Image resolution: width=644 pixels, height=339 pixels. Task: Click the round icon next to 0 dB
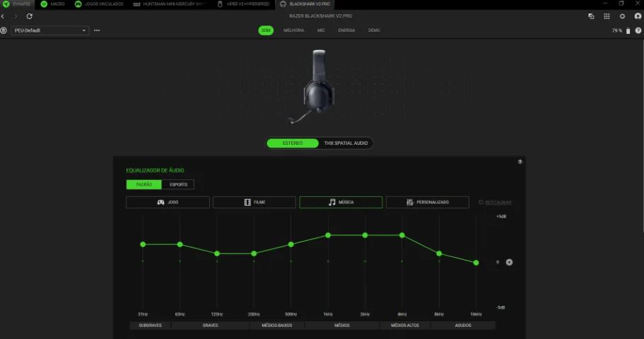509,262
